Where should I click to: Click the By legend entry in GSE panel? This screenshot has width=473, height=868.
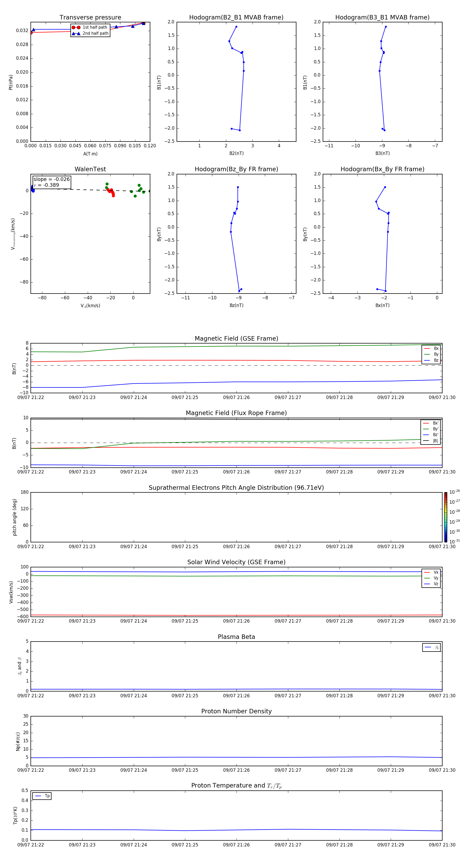(431, 354)
